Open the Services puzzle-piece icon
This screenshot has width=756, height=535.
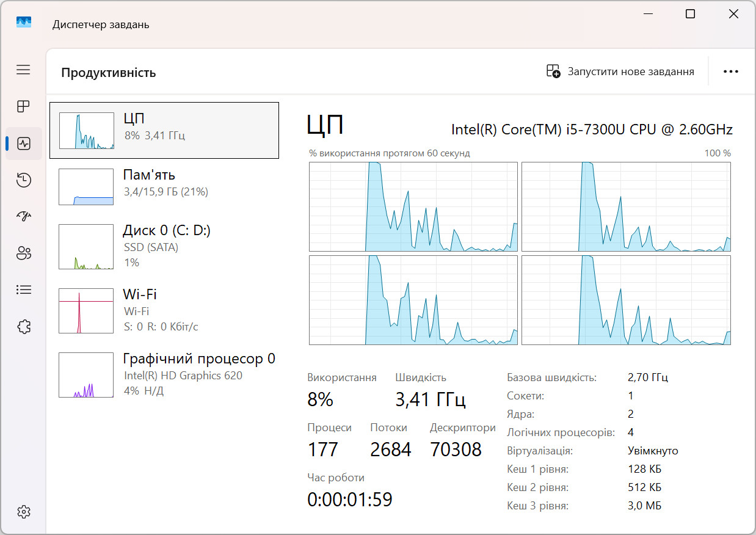tap(23, 327)
